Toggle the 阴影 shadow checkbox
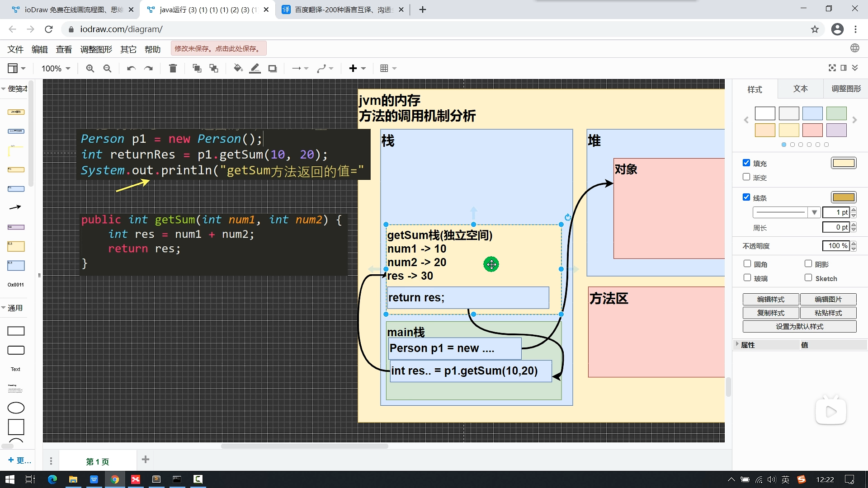868x488 pixels. [x=808, y=264]
